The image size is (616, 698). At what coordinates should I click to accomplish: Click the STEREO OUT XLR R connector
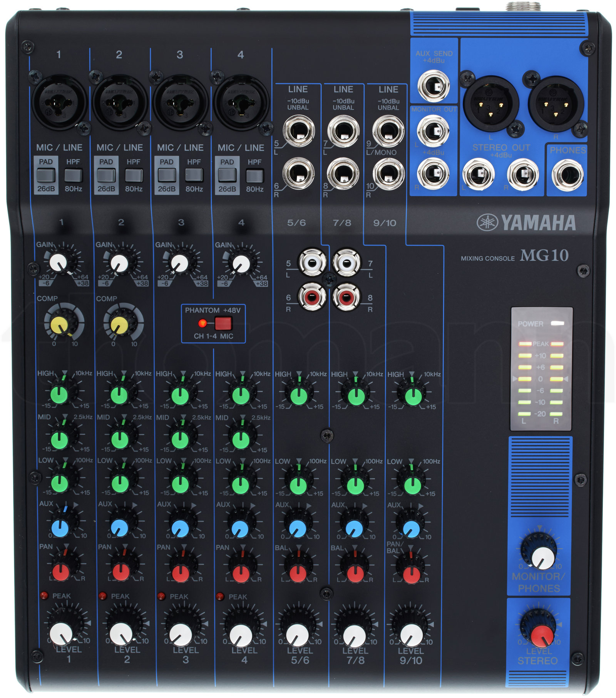pos(556,103)
